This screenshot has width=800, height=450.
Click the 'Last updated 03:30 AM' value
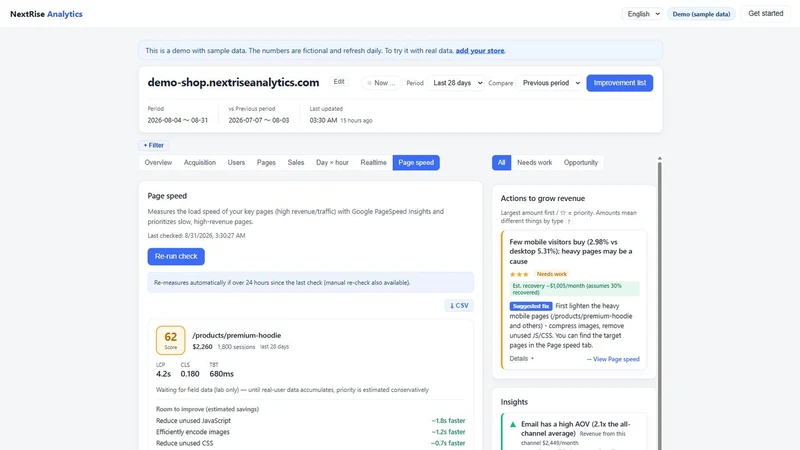[x=323, y=120]
